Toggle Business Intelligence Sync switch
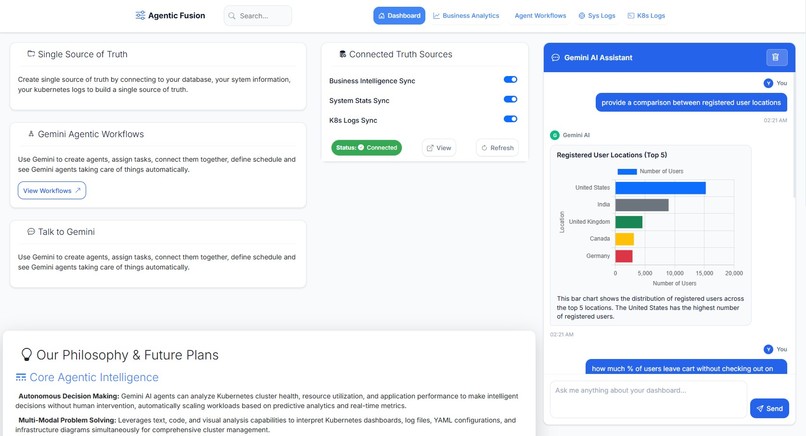This screenshot has width=806, height=436. 510,80
